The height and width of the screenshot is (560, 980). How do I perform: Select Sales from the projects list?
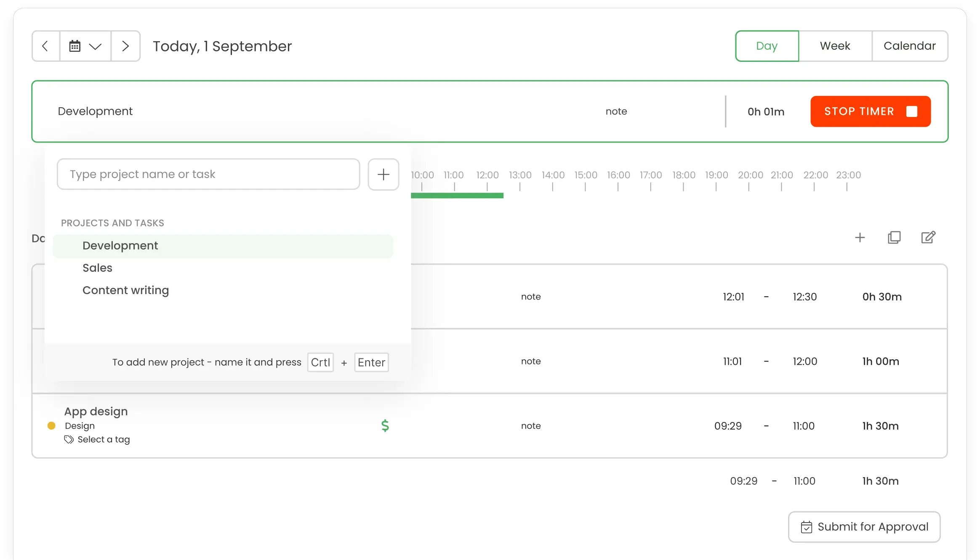pyautogui.click(x=97, y=268)
